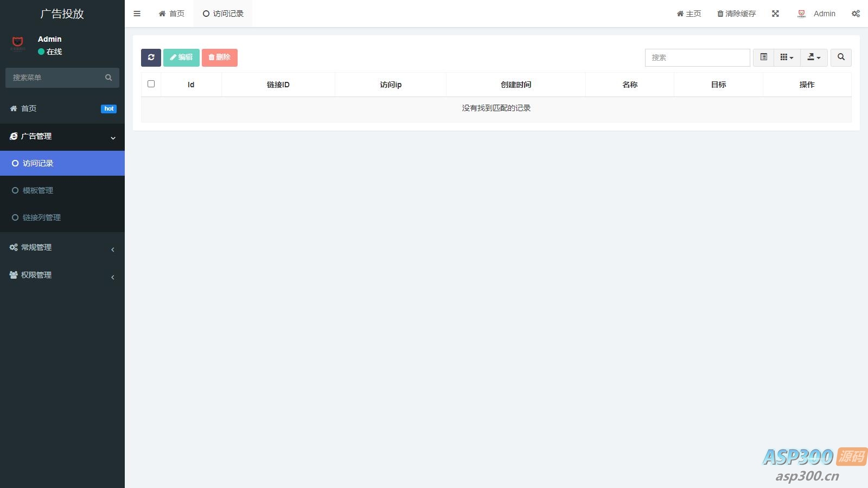Open the settings gears icon at top right
This screenshot has width=868, height=488.
(856, 14)
